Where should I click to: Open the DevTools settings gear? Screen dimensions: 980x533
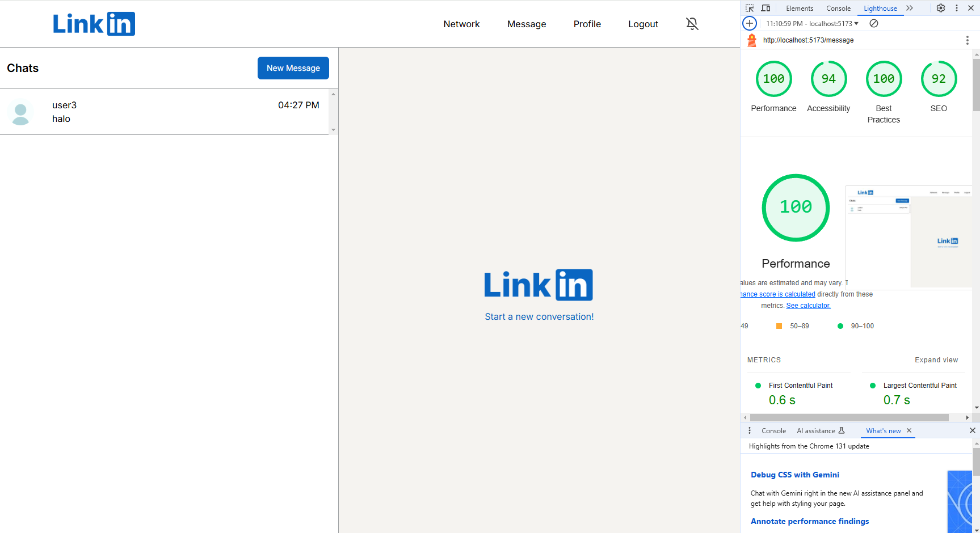click(940, 8)
